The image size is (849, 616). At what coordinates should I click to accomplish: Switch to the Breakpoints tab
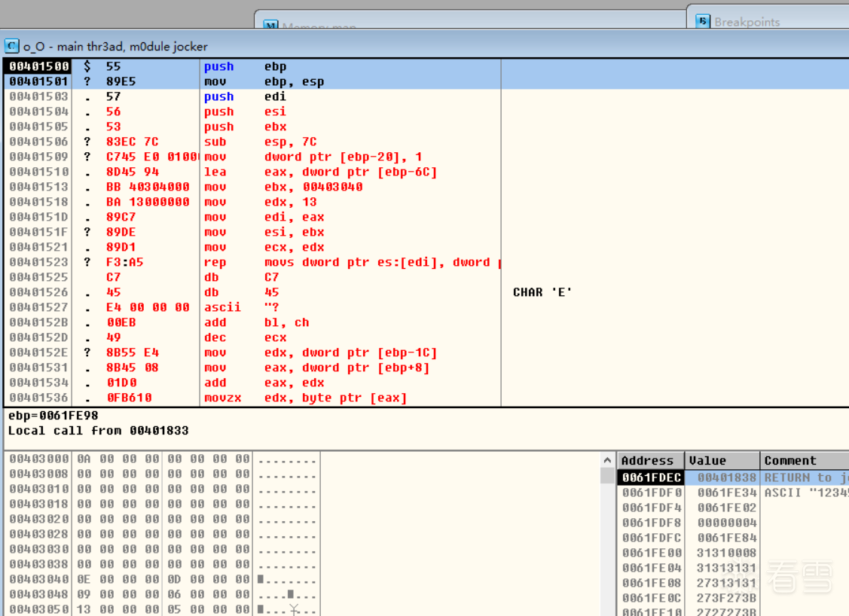point(746,22)
